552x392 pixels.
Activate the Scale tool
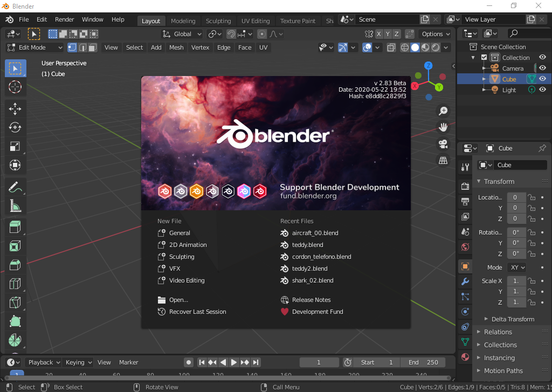[x=15, y=146]
